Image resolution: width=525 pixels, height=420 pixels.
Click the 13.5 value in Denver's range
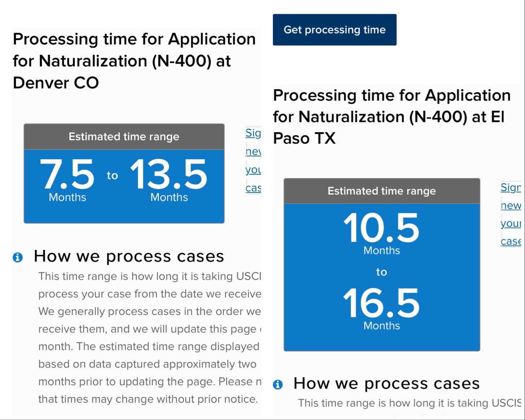[169, 175]
